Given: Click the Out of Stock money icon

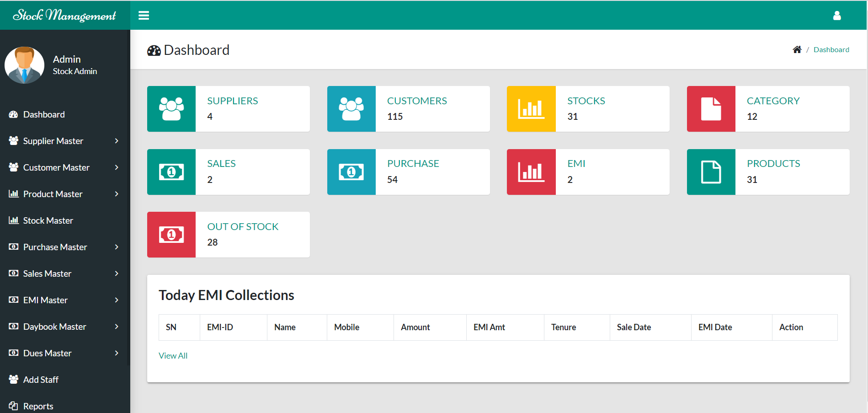Looking at the screenshot, I should [171, 235].
